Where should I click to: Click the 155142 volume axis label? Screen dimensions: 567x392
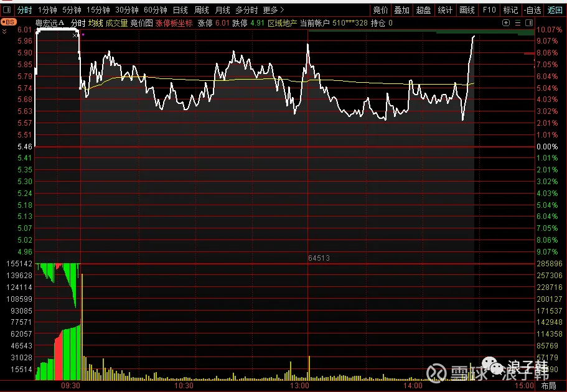(19, 264)
